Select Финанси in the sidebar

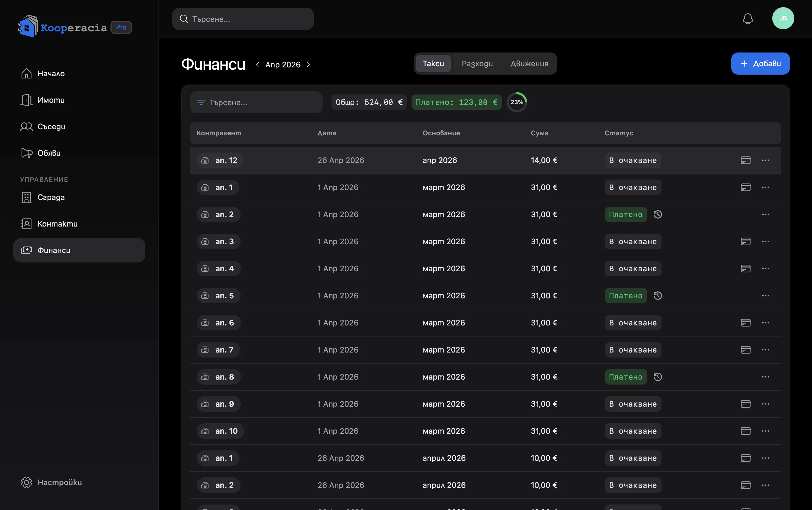(79, 250)
